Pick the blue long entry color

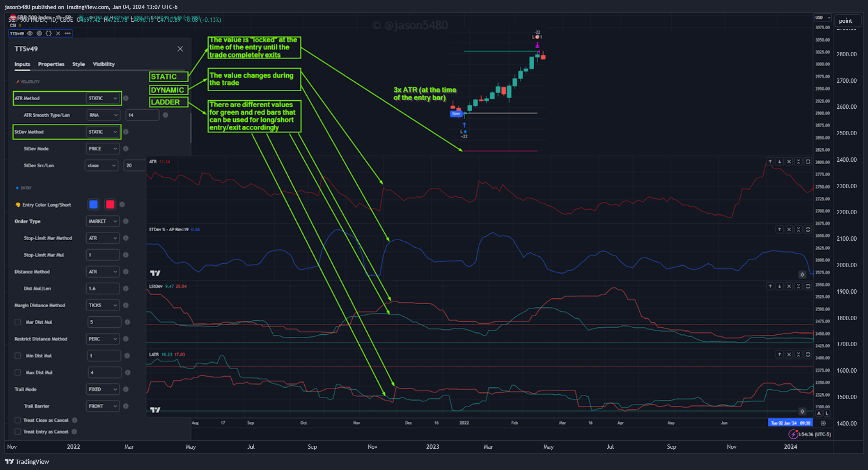pyautogui.click(x=93, y=204)
